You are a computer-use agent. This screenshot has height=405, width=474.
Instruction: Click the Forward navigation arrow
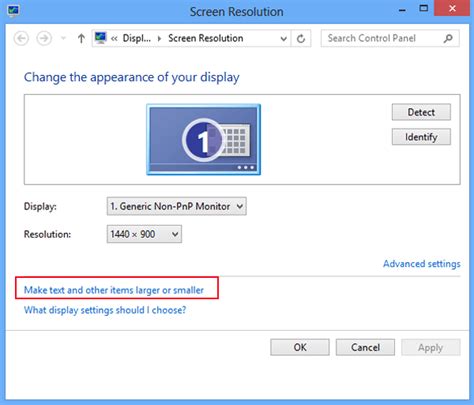pyautogui.click(x=44, y=39)
